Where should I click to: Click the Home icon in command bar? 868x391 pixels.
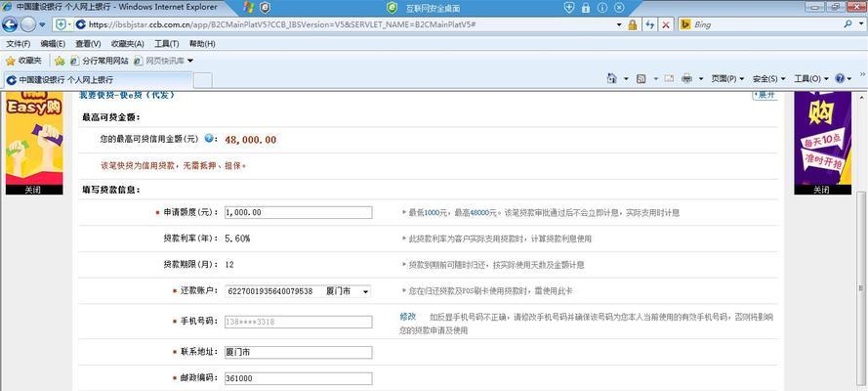[611, 78]
